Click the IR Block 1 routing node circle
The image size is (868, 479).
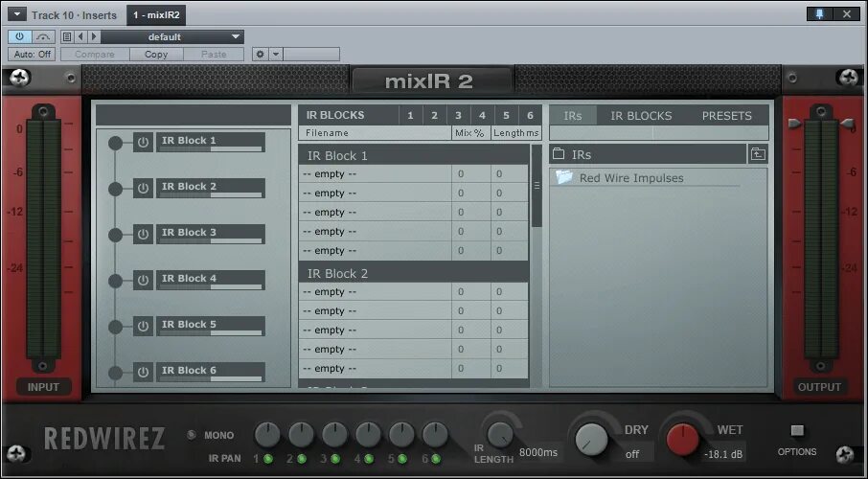(115, 143)
